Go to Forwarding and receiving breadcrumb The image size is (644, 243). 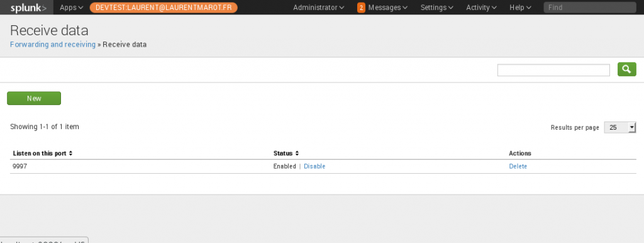click(53, 45)
